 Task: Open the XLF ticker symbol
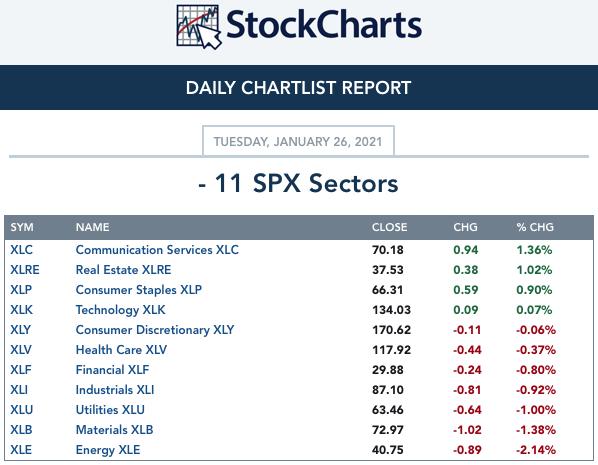(21, 370)
